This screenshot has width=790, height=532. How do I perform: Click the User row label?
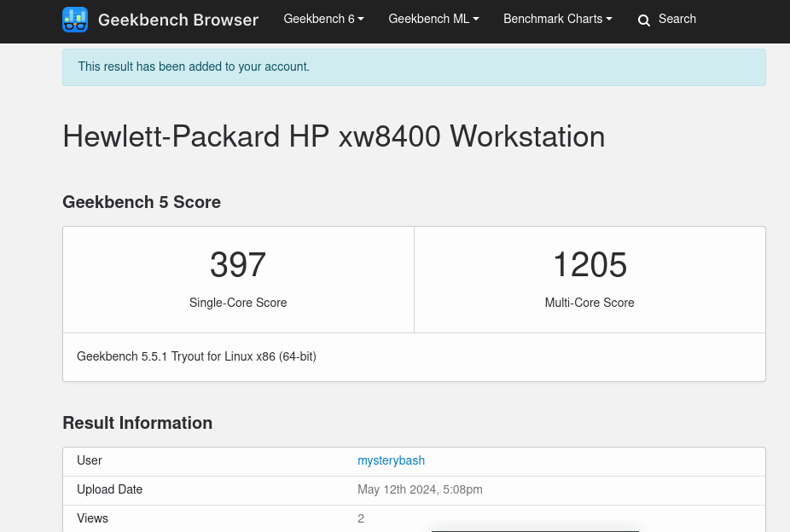pos(90,460)
